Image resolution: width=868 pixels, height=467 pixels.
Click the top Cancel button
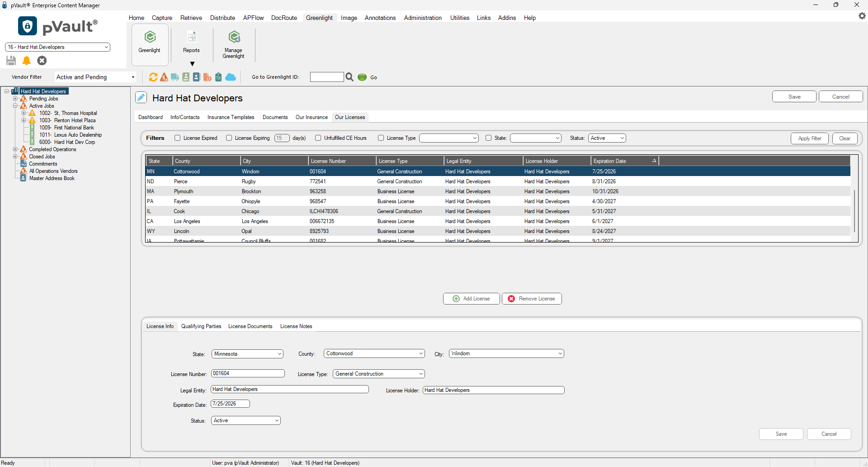(x=841, y=97)
